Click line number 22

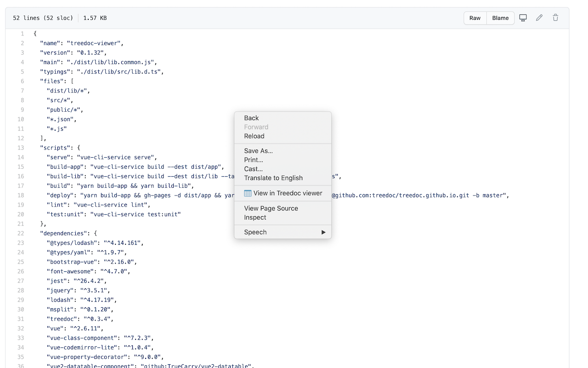point(21,233)
